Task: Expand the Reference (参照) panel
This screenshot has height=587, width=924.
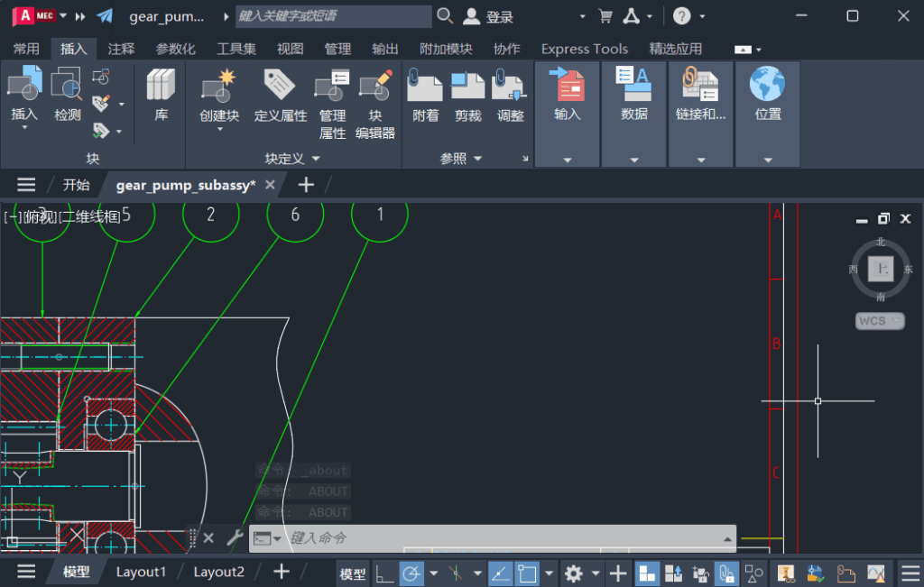Action: click(x=461, y=159)
